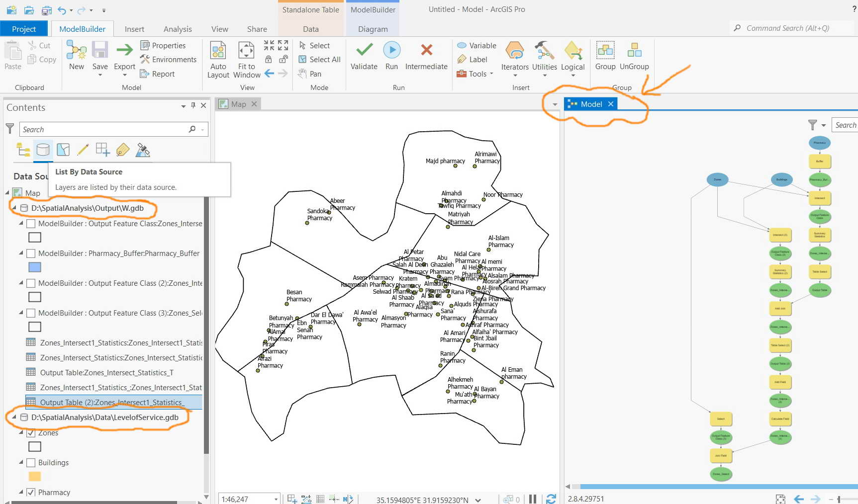Run the model with Run button
Image resolution: width=858 pixels, height=504 pixels.
[x=391, y=50]
